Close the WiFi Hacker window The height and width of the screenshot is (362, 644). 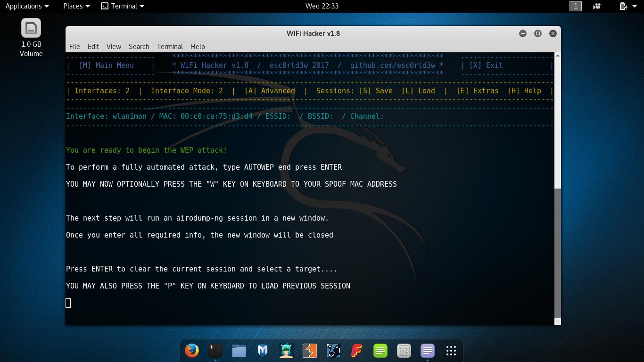tap(553, 33)
